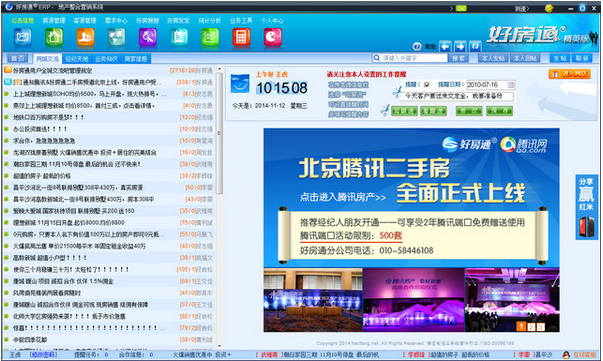603x361 pixels.
Task: Click the skin icon in title bar
Action: 582,8
